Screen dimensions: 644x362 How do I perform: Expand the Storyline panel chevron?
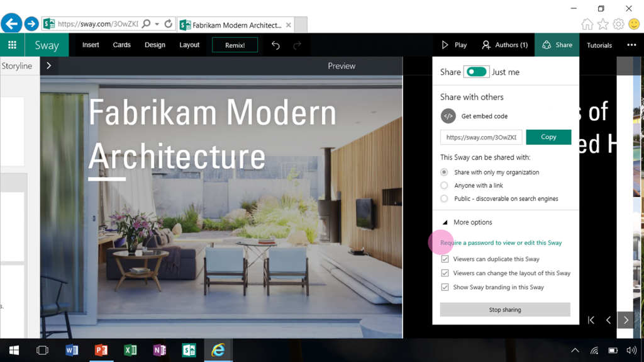tap(49, 66)
